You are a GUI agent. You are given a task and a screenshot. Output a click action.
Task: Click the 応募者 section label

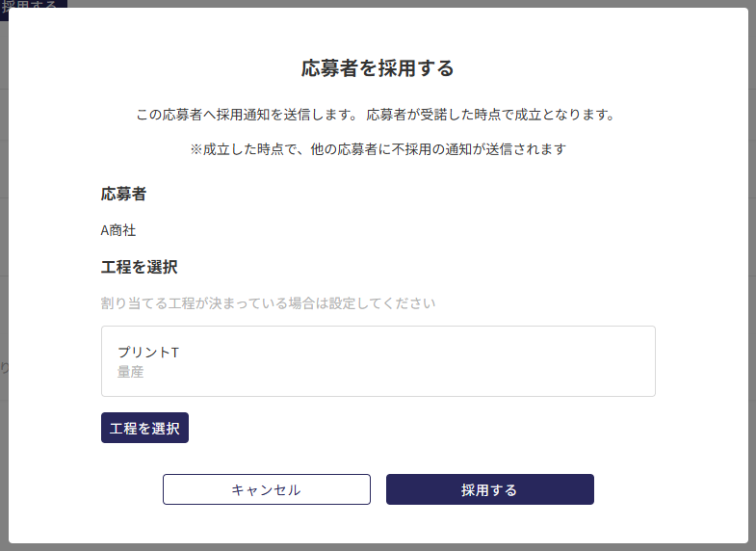(123, 194)
